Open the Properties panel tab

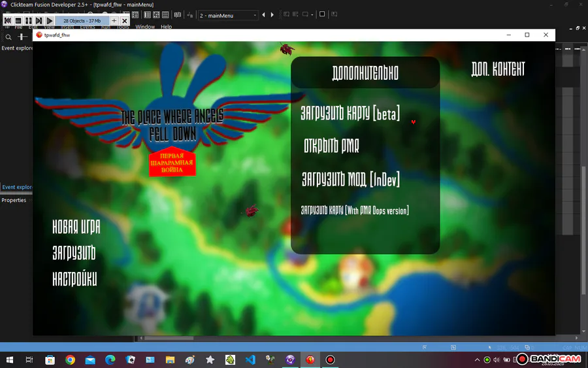coord(14,200)
